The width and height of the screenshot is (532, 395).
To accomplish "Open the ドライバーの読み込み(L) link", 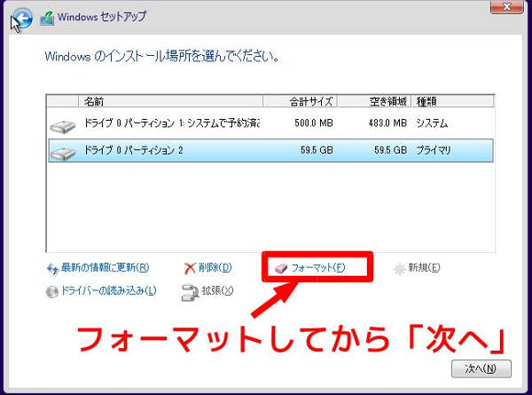I will [108, 291].
